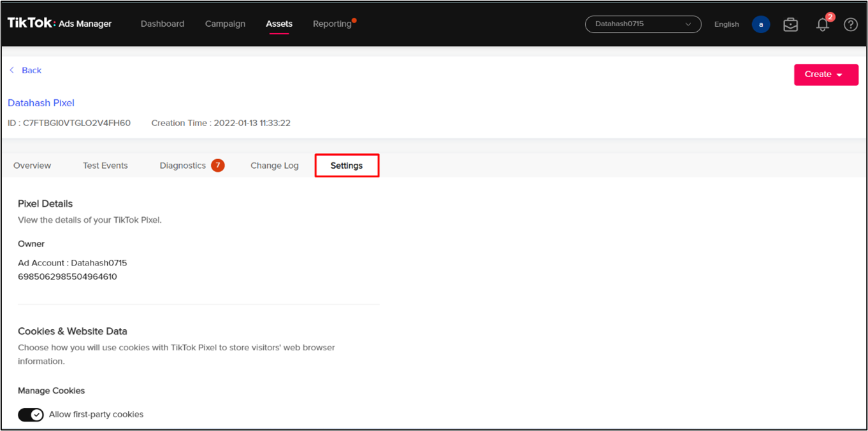Click the Owner label
Screen dimensions: 868x431
[31, 244]
